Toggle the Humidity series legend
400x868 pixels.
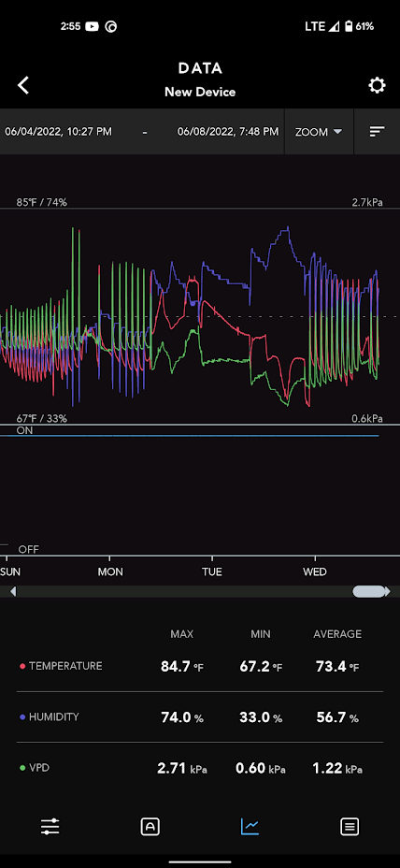point(50,716)
